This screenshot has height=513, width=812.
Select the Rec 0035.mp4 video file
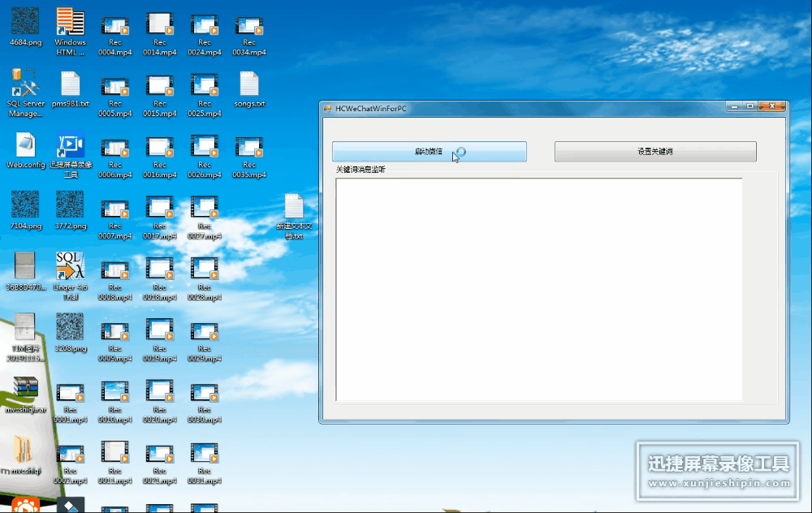click(x=249, y=146)
